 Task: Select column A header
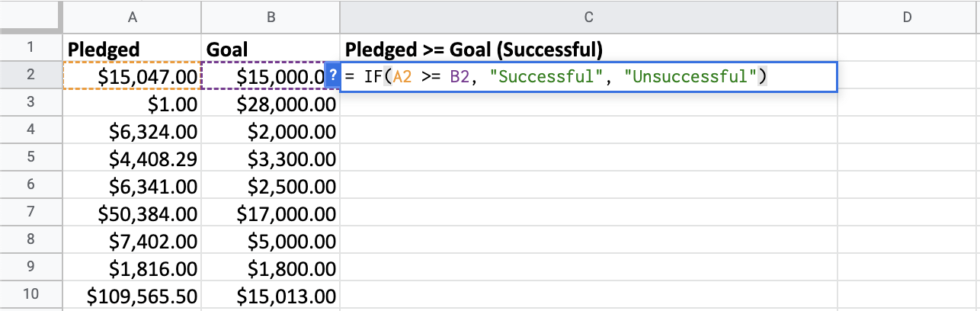[132, 17]
